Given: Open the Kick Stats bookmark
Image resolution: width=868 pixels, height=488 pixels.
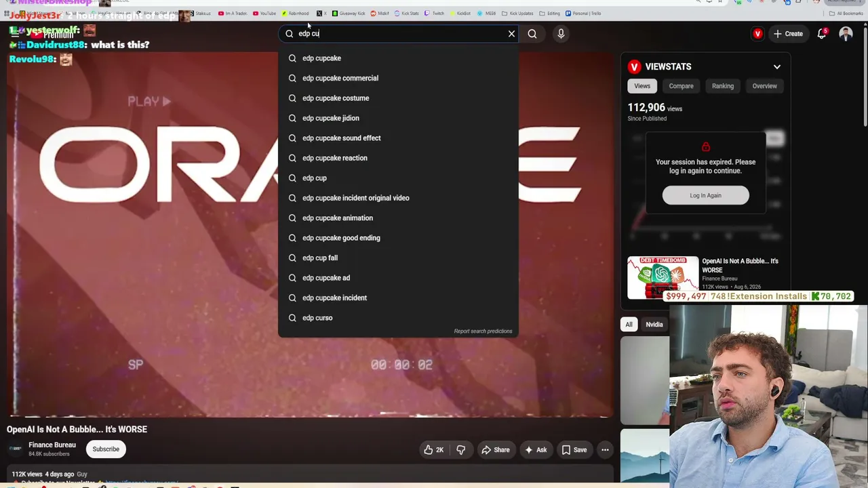Looking at the screenshot, I should click(x=406, y=14).
